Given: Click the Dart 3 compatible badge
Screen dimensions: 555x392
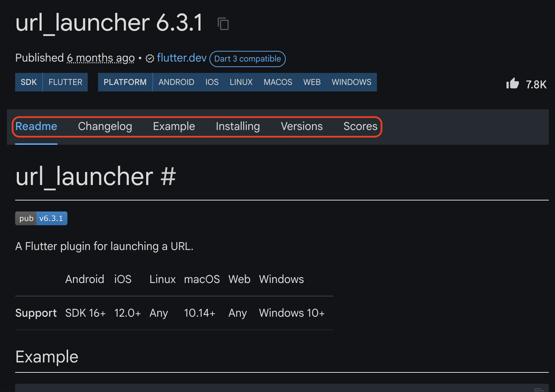Looking at the screenshot, I should 248,59.
